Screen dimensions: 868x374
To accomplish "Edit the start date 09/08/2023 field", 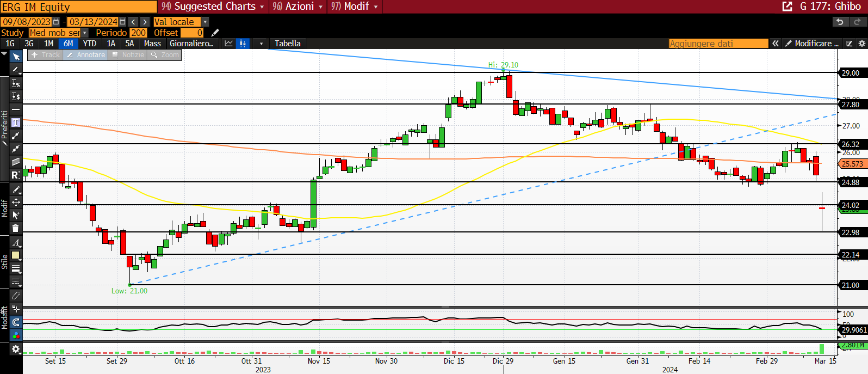I will 26,22.
